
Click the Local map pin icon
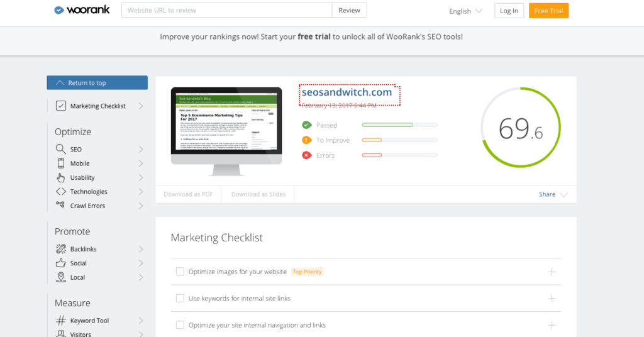point(61,277)
